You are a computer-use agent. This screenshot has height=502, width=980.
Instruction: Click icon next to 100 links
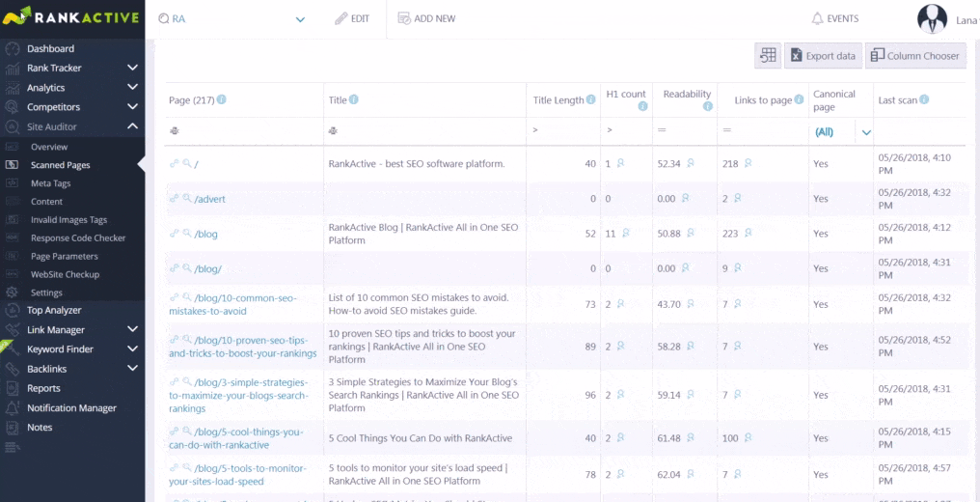tap(749, 437)
